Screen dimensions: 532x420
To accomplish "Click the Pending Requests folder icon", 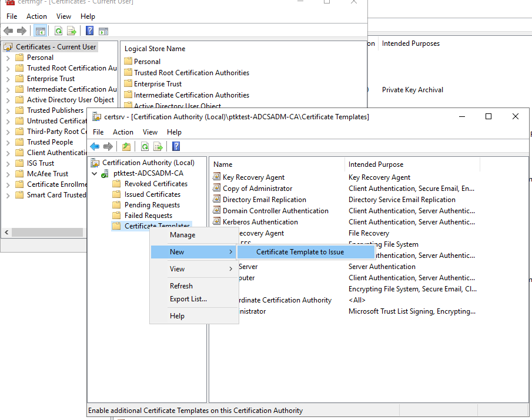I will click(x=116, y=205).
